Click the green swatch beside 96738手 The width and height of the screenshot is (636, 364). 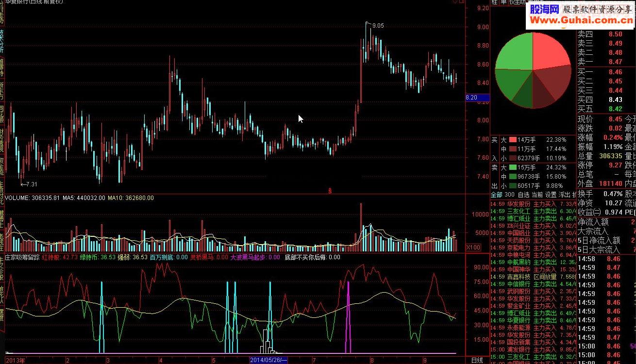click(513, 177)
